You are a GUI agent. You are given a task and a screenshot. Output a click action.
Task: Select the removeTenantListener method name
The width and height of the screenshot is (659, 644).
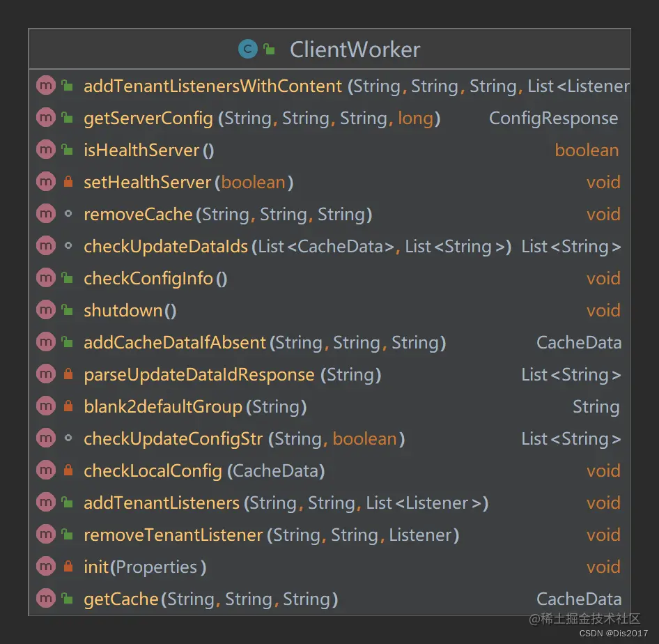[x=173, y=535]
